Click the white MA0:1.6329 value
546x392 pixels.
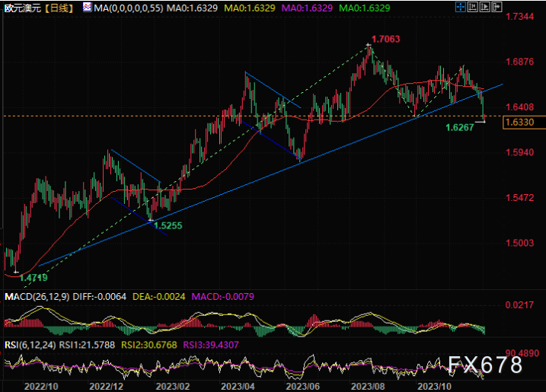click(192, 8)
